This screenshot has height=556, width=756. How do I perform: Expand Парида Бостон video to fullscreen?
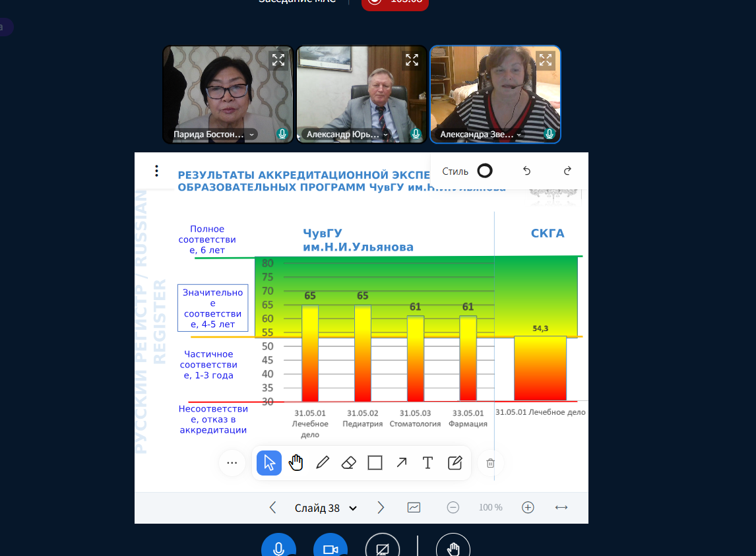(278, 60)
